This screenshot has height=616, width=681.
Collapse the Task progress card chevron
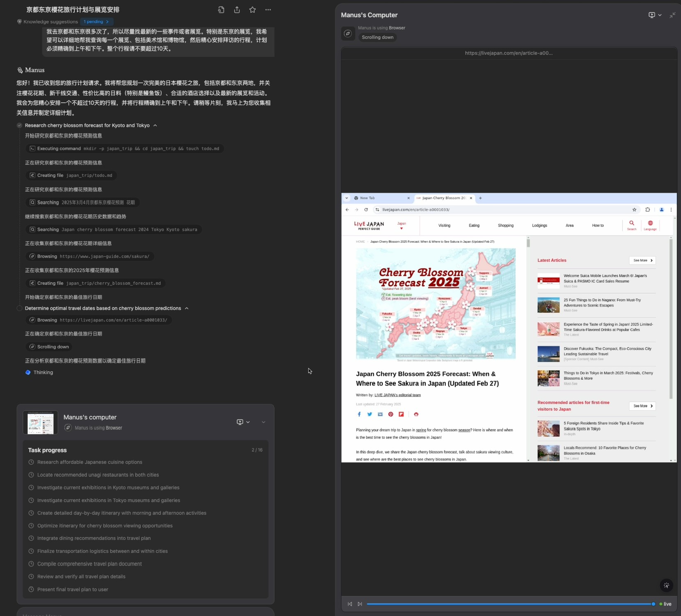click(263, 422)
